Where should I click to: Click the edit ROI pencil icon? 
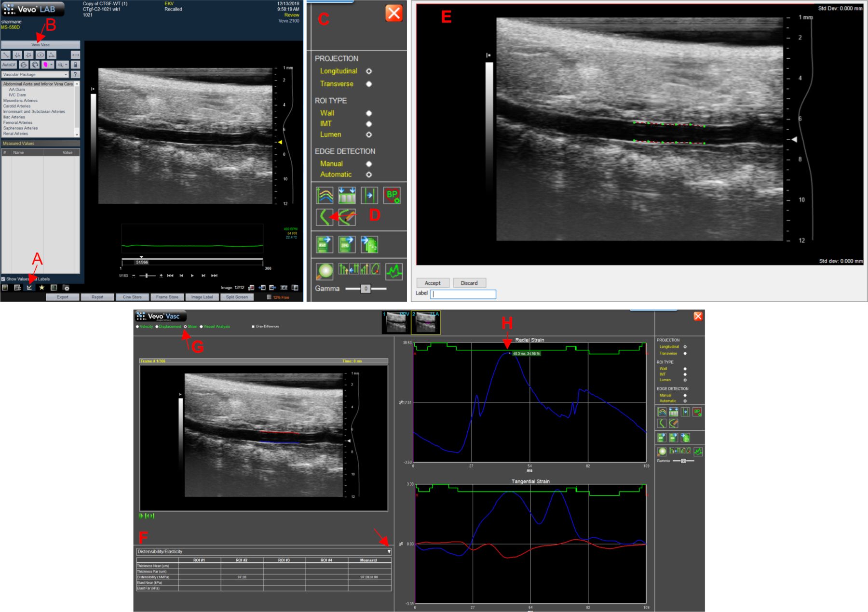347,217
